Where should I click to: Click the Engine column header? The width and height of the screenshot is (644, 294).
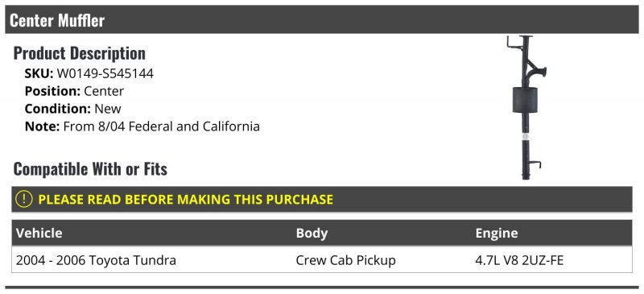point(497,233)
